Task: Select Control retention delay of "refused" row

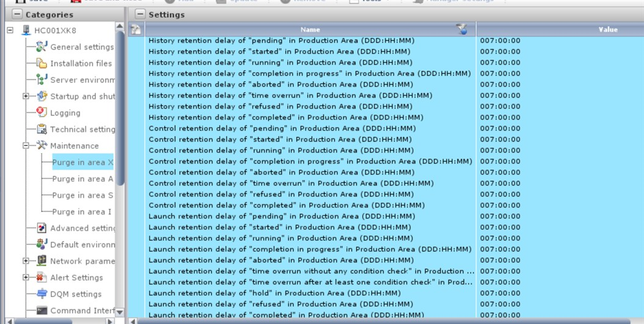Action: 386,195
